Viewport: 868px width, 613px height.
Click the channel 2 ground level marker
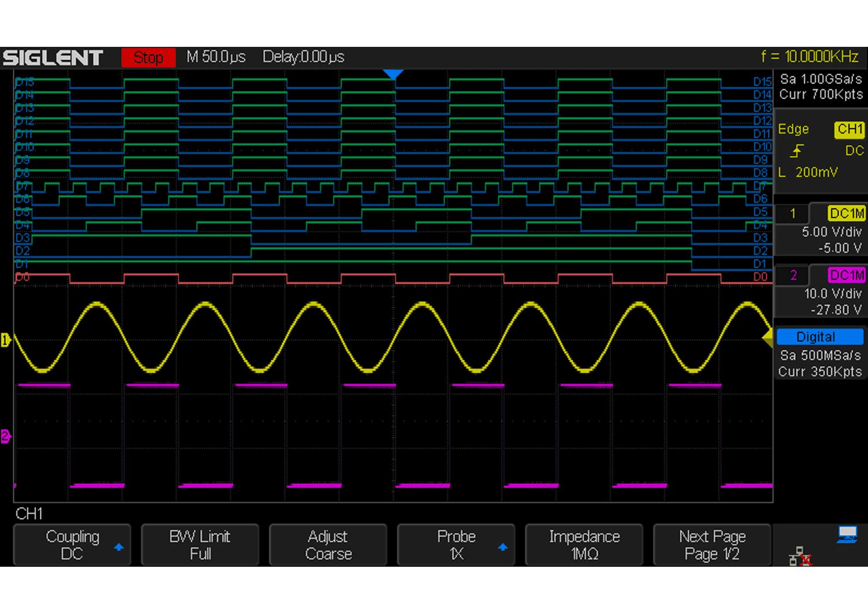tap(6, 436)
